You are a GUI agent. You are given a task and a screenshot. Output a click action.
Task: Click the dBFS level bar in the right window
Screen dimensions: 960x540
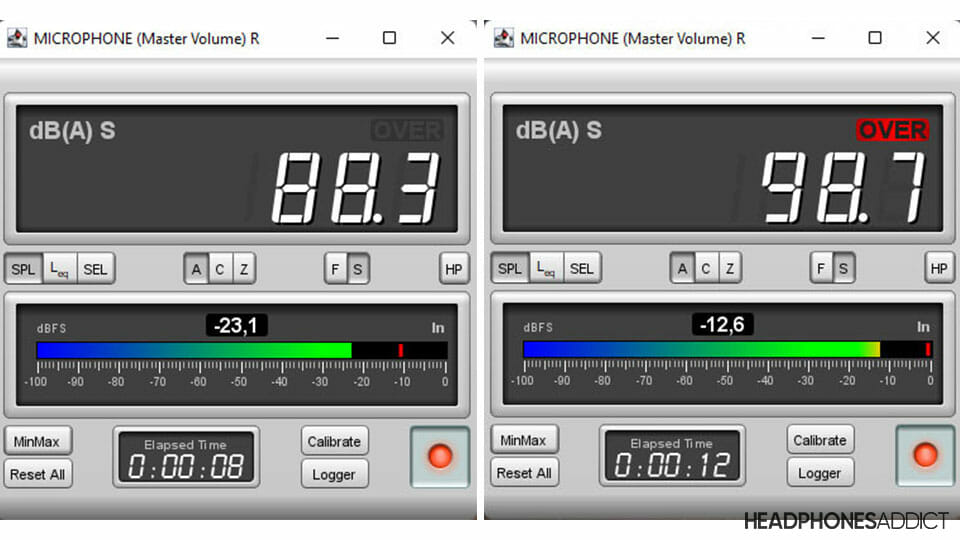tap(728, 349)
